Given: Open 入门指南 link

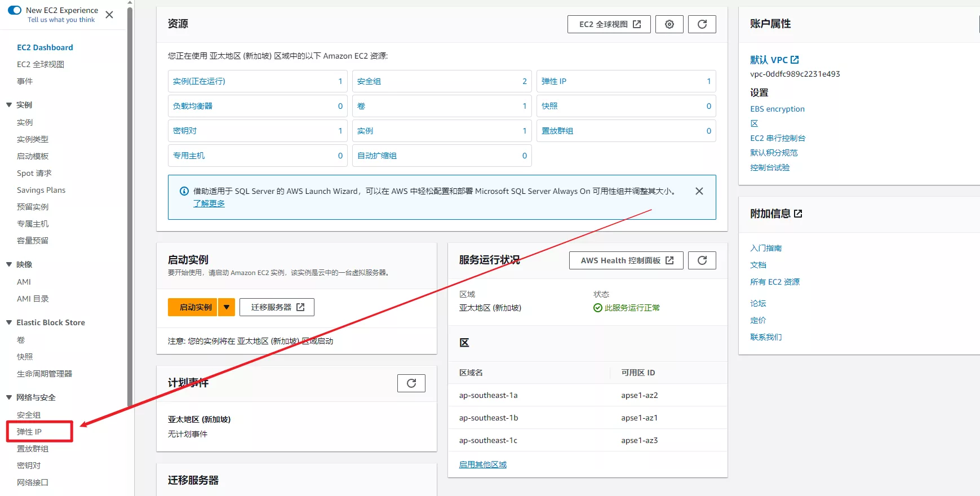Looking at the screenshot, I should click(x=766, y=248).
